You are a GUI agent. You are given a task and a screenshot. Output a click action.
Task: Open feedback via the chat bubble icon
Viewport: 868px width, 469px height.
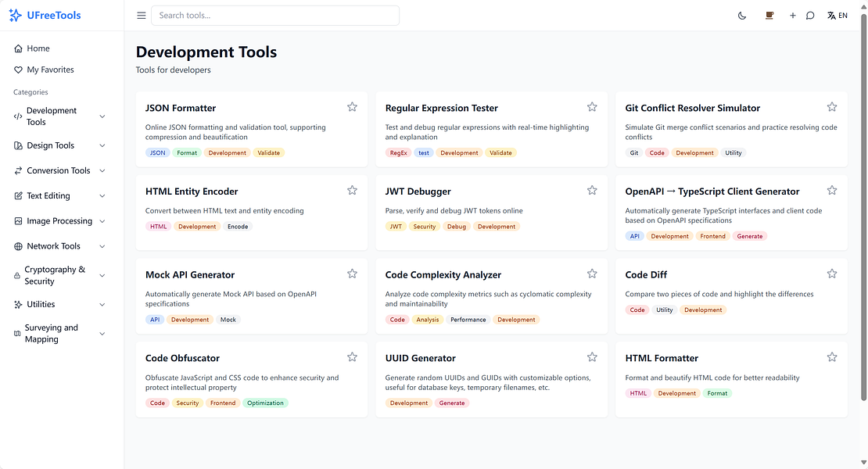809,15
